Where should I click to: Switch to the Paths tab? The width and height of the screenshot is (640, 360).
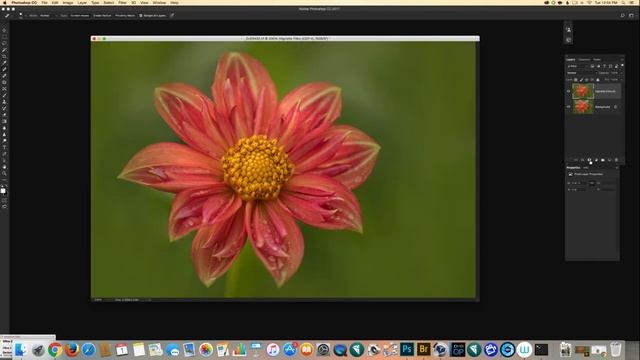tap(597, 60)
